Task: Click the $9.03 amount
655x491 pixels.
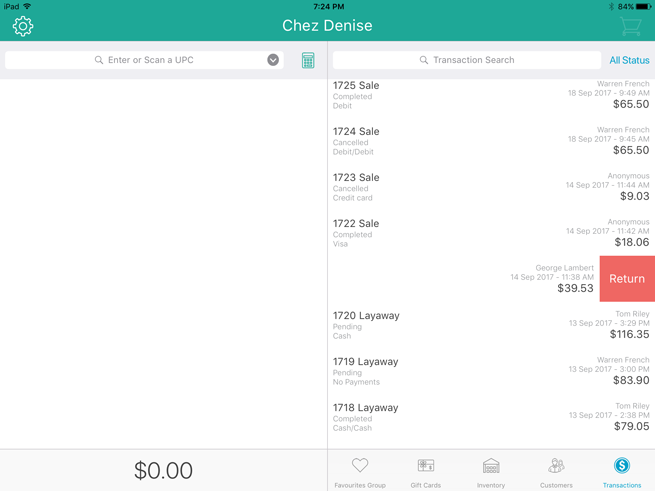Action: tap(635, 196)
